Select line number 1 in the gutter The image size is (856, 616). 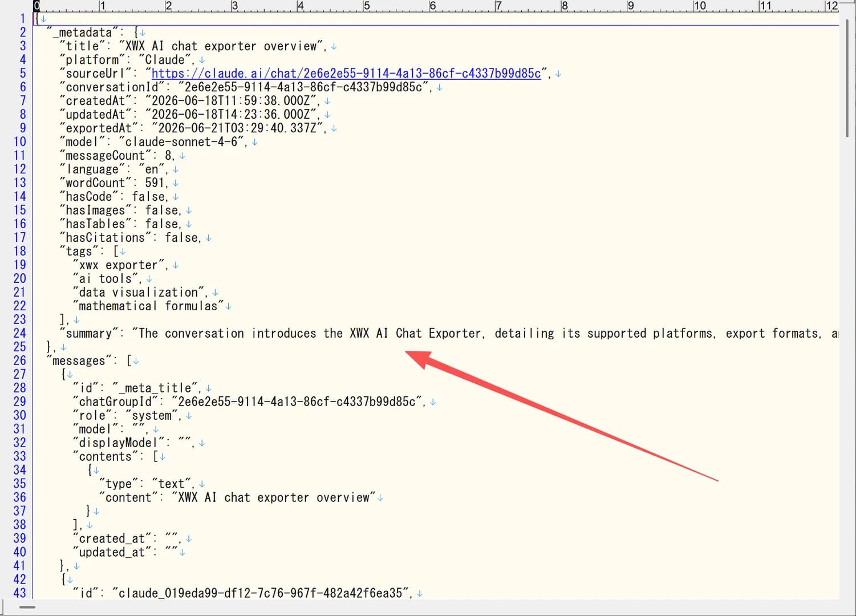click(x=23, y=19)
